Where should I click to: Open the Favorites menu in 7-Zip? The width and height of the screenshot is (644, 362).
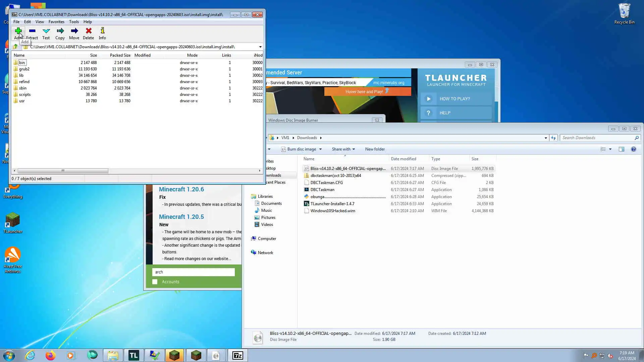coord(56,22)
